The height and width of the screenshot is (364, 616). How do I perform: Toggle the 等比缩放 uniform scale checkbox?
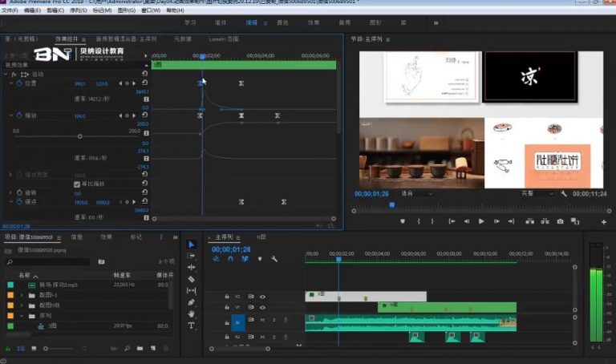[x=77, y=184]
